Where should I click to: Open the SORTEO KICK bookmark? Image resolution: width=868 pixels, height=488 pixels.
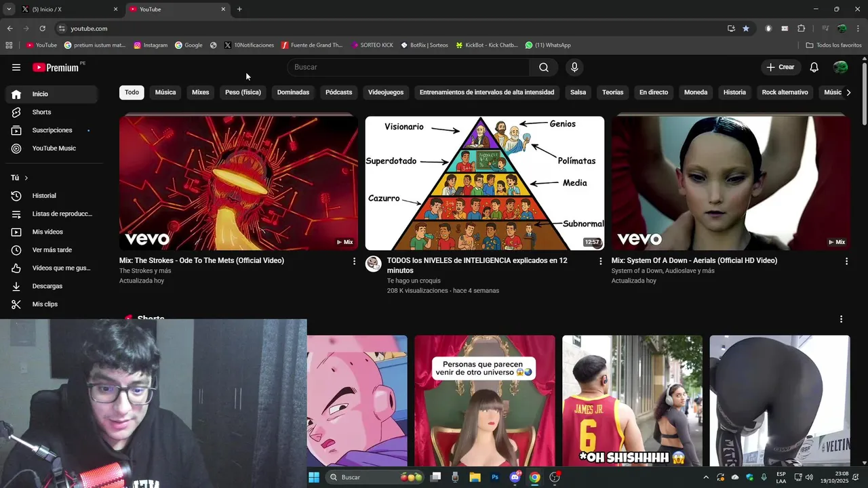click(x=372, y=45)
